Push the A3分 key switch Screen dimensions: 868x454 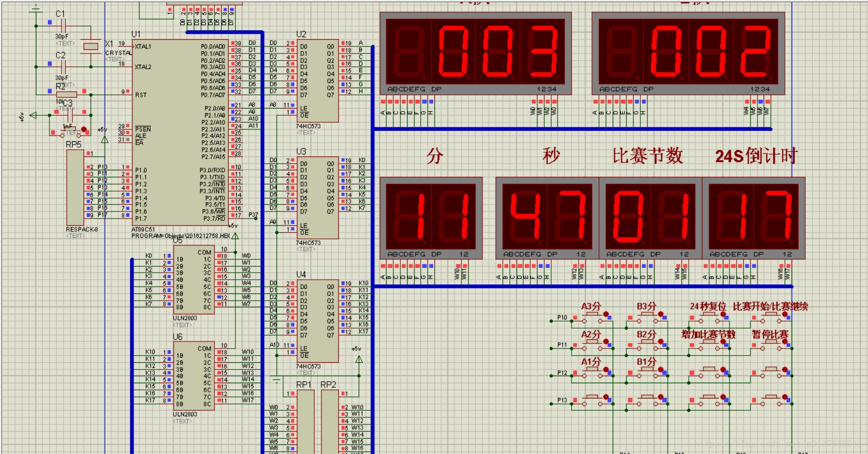point(592,317)
